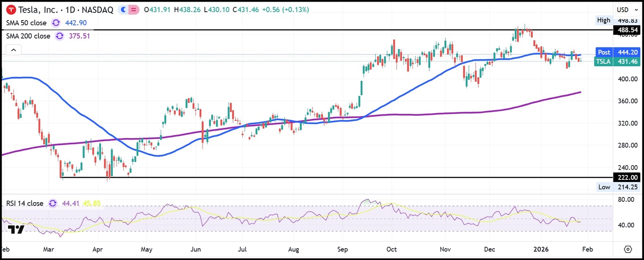
Task: Collapse the indicator legend with the chevron
Action: tap(13, 49)
